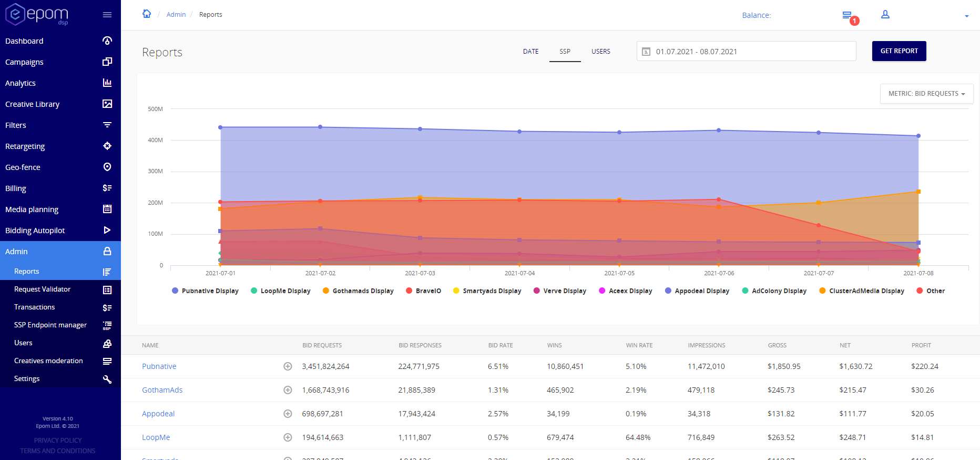
Task: Collapse the Admin sidebar section
Action: [x=60, y=252]
